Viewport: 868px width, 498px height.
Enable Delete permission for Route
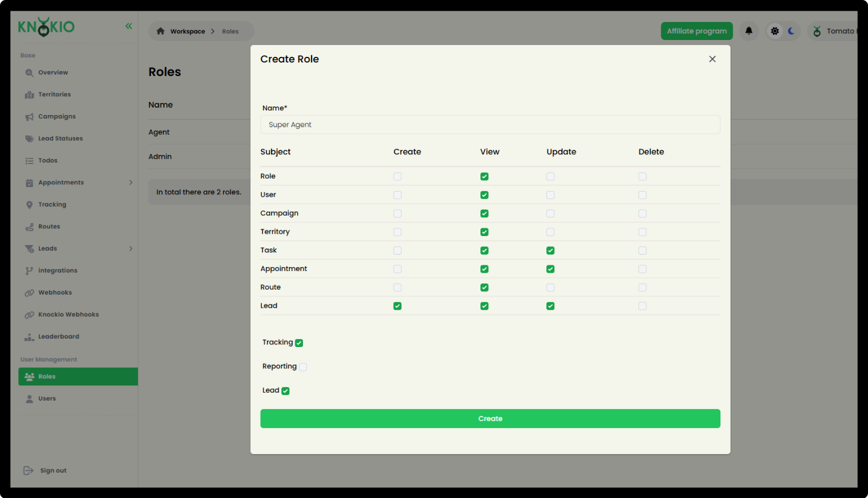click(642, 287)
